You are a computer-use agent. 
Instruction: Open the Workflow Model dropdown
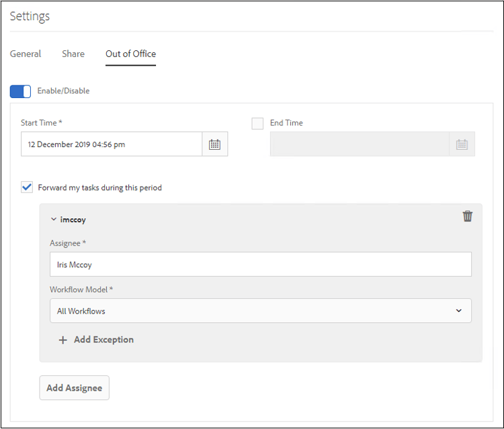pos(260,311)
